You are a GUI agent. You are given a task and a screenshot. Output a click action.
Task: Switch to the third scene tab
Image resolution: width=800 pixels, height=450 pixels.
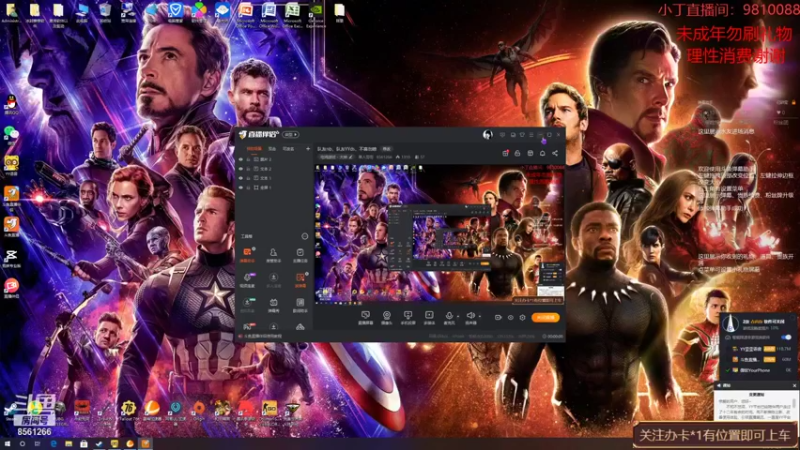(x=288, y=149)
